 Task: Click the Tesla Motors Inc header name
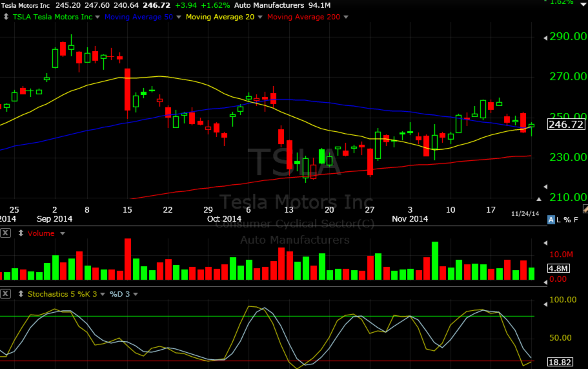25,5
